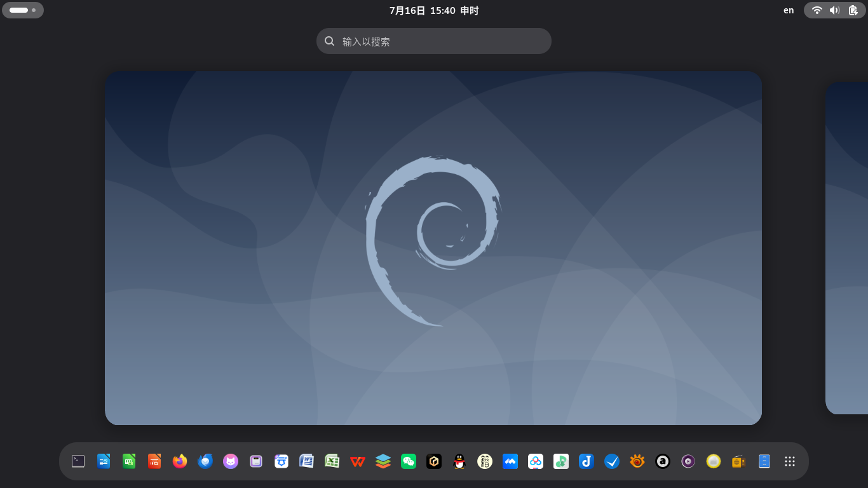Viewport: 868px width, 488px height.
Task: Launch the Terminal from the dock
Action: 78,461
